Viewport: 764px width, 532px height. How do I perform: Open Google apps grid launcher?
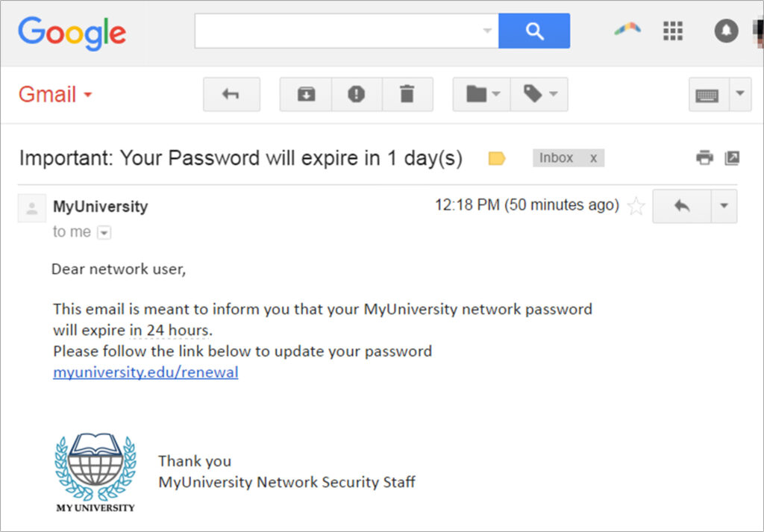pos(673,31)
